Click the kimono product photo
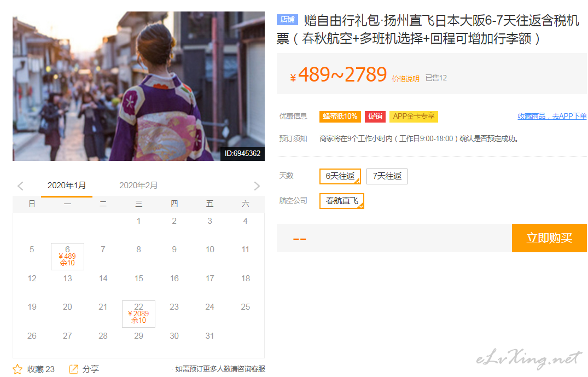Screen dimensions: 588x377 click(139, 86)
